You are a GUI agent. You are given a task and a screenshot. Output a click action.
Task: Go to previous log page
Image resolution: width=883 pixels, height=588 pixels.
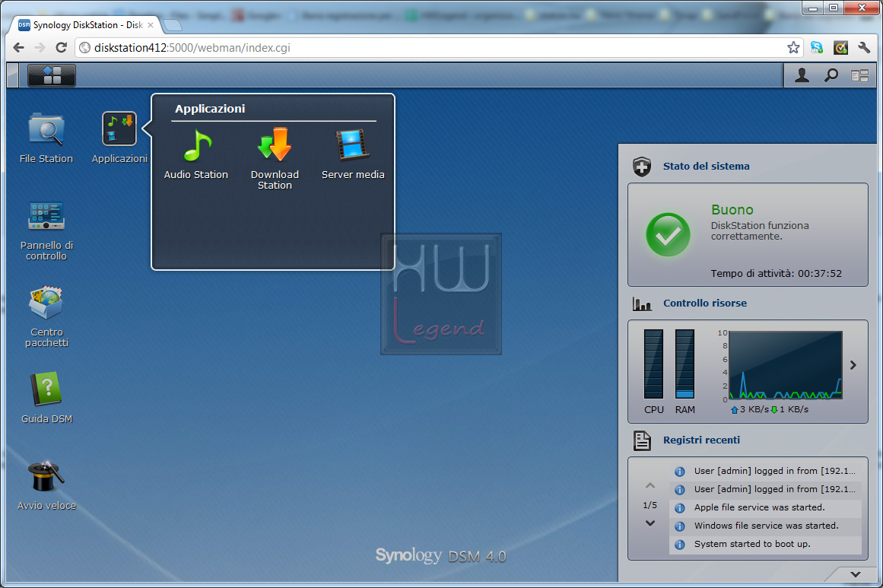tap(650, 485)
